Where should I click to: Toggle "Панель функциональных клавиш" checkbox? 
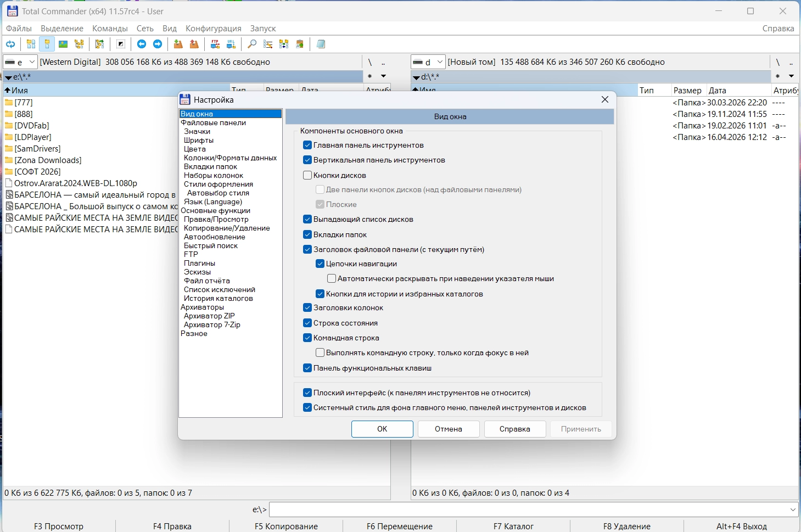(x=307, y=368)
